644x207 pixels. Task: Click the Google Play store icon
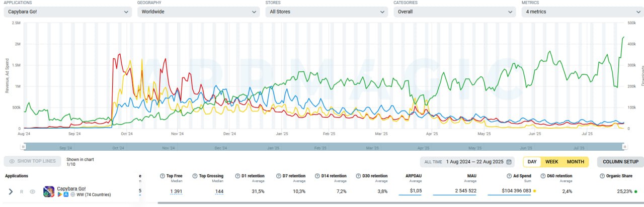[60, 194]
